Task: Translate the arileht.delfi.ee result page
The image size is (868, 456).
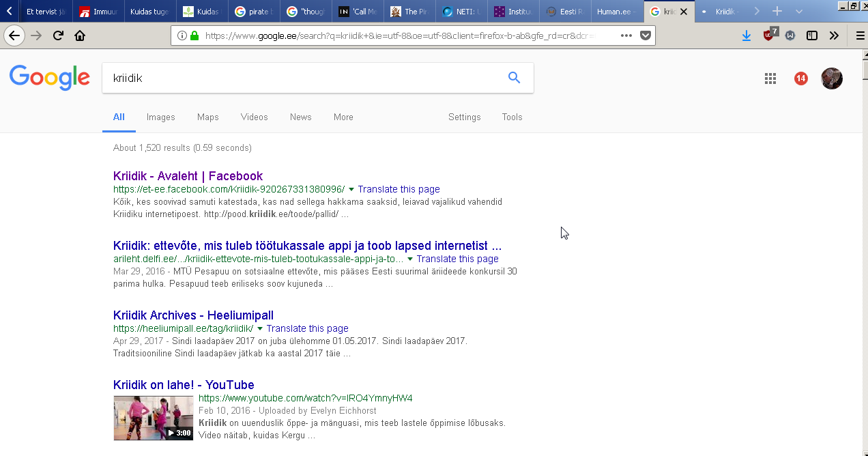Action: click(457, 259)
